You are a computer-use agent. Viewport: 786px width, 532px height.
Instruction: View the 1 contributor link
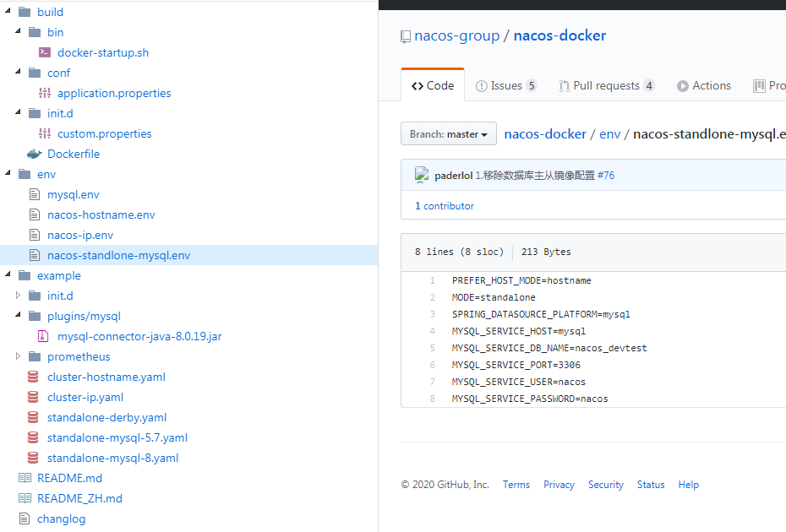pos(444,206)
